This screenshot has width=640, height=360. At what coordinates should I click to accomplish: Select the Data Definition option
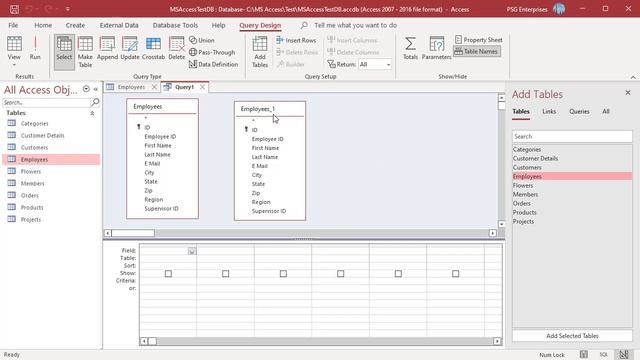click(x=213, y=64)
